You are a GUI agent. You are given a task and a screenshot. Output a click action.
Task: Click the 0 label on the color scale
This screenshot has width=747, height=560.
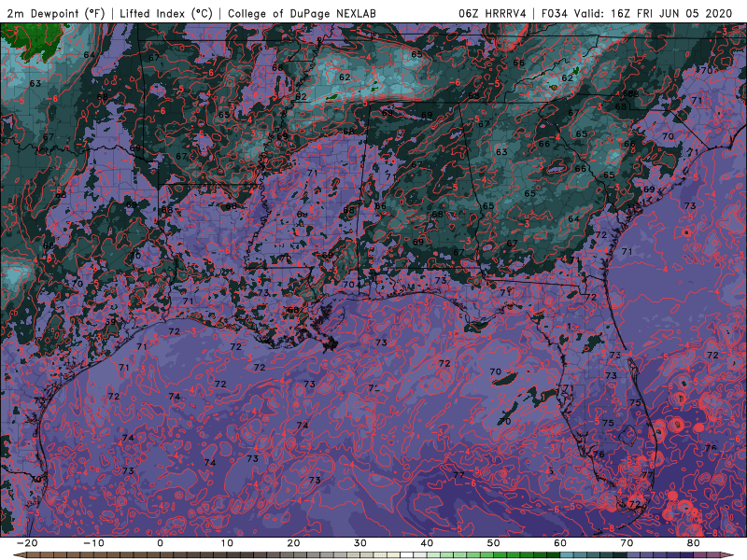click(x=160, y=543)
